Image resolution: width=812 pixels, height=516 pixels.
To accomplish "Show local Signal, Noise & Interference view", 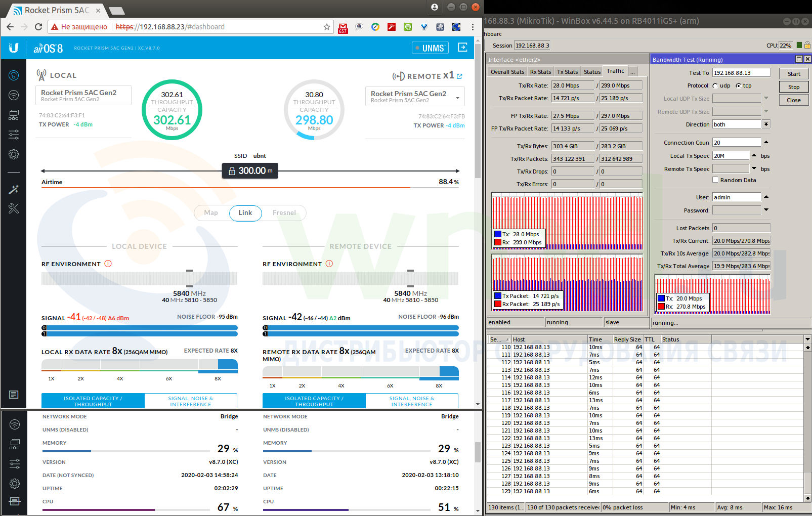I will (191, 401).
